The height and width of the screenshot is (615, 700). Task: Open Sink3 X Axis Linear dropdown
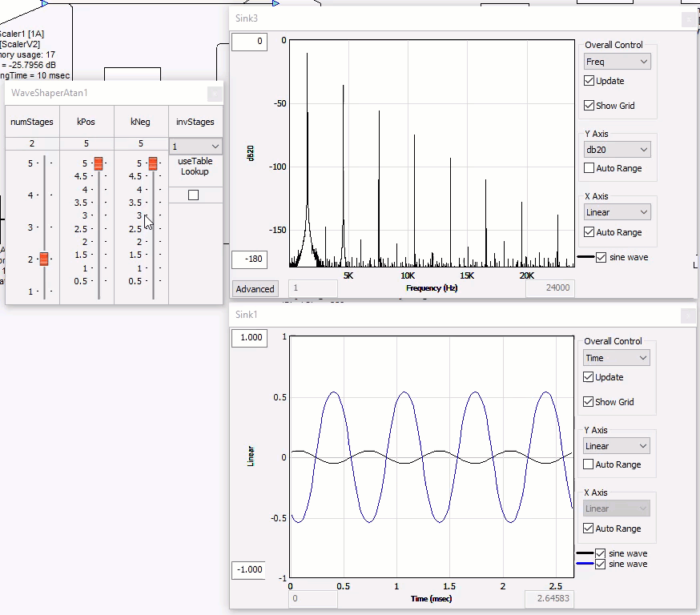coord(617,212)
